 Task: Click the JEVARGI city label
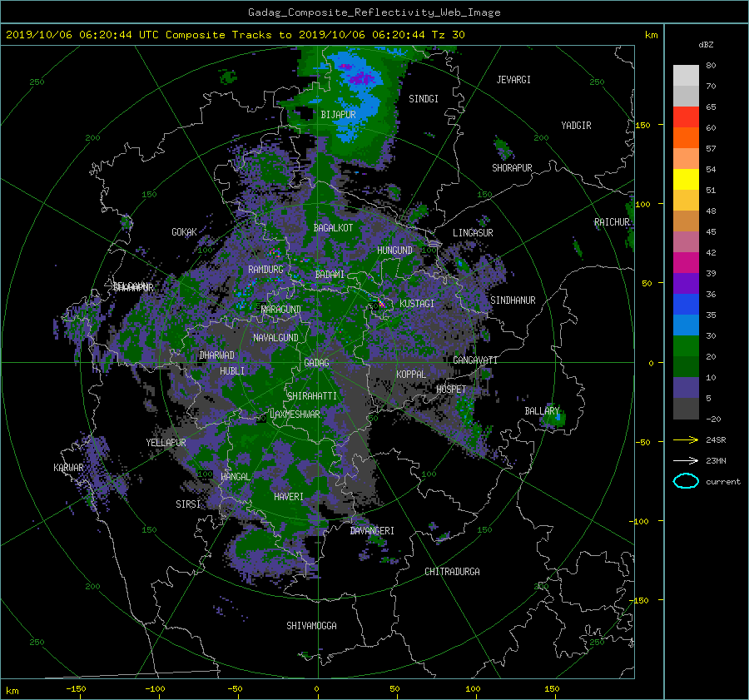[x=513, y=80]
